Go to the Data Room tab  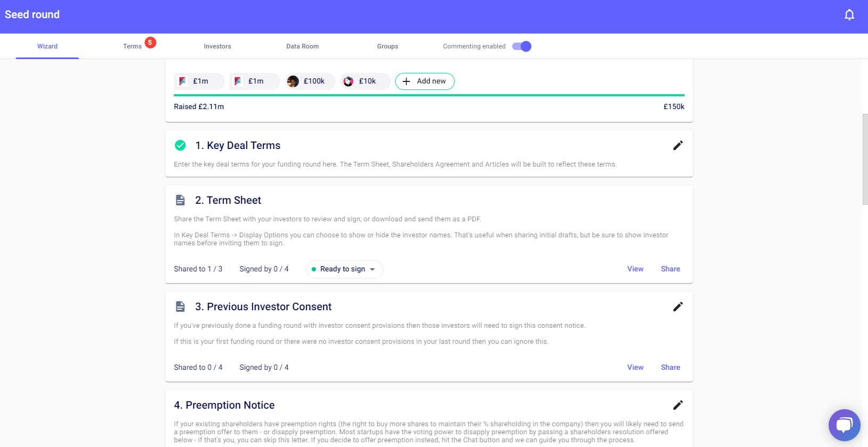tap(303, 46)
